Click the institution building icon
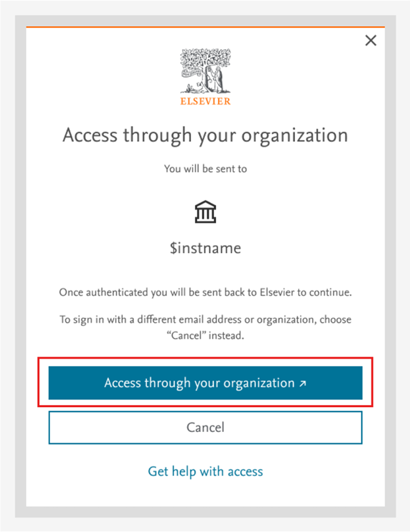The image size is (410, 532). click(x=206, y=212)
